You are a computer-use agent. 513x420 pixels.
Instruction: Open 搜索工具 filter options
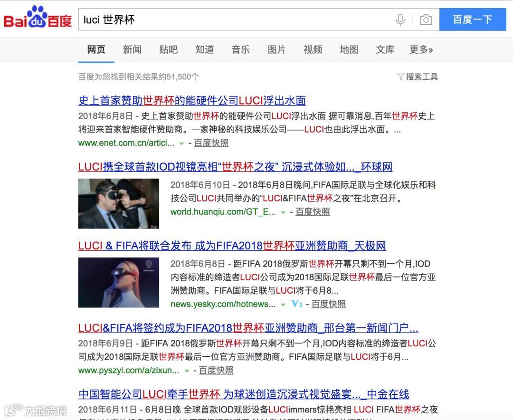coord(421,77)
